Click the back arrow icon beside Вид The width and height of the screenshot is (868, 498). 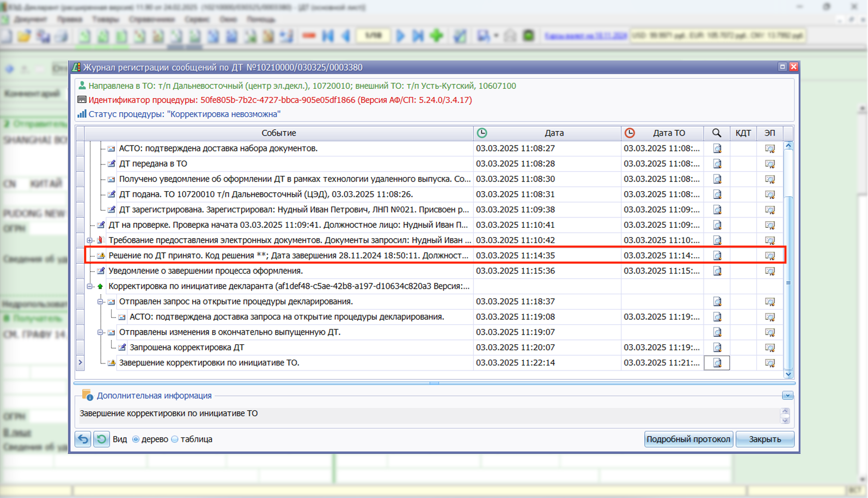(83, 439)
